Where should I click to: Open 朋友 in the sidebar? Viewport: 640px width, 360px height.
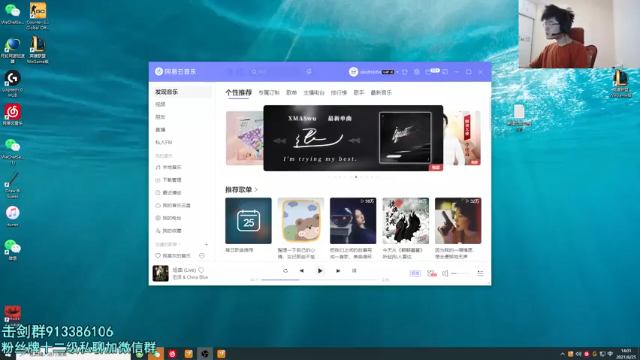[160, 117]
